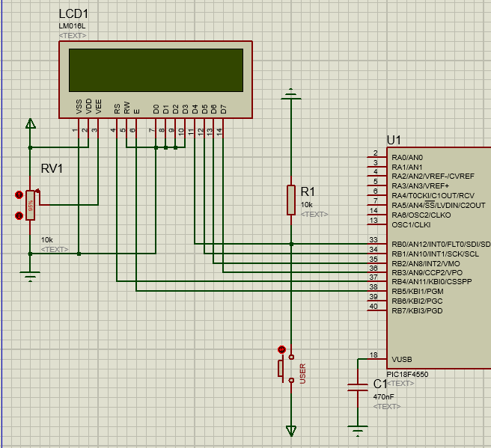
Task: Click the VDD pin label on LCD1
Action: [88, 106]
